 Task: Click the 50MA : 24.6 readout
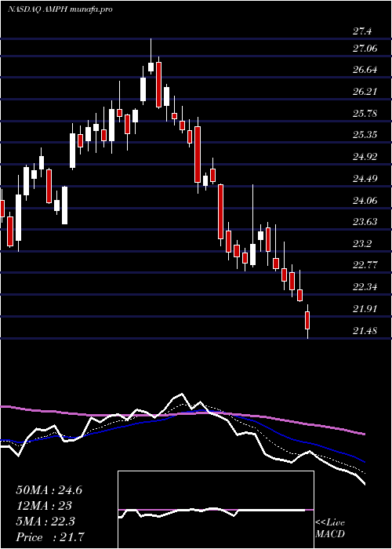49,490
